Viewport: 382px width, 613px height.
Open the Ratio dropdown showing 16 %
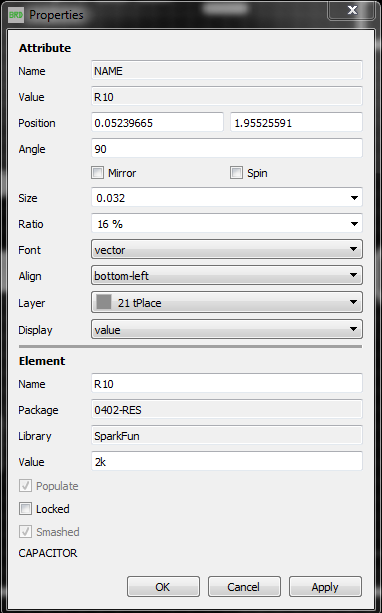tap(227, 224)
